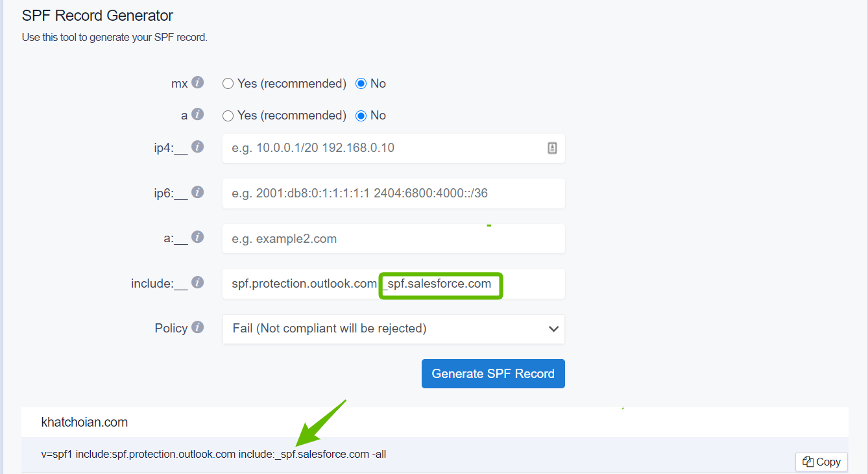Click the info icon beside include:__ label
Image resolution: width=868 pixels, height=474 pixels.
coord(198,282)
